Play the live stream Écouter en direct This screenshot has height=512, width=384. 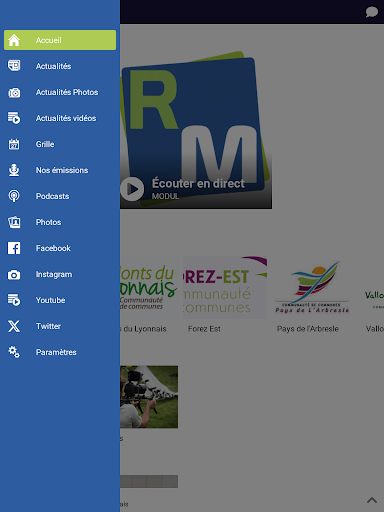click(x=132, y=189)
